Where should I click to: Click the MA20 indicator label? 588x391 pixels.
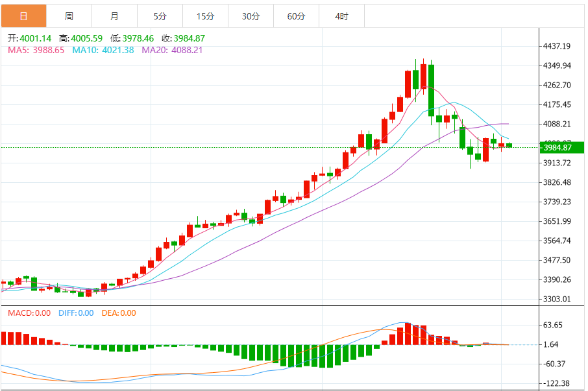(x=172, y=50)
